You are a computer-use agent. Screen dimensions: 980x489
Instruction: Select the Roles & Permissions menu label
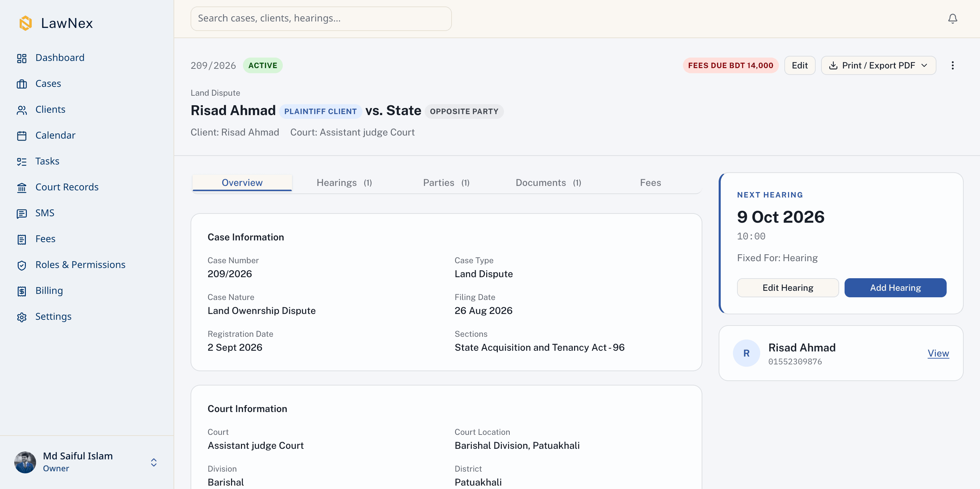point(80,265)
